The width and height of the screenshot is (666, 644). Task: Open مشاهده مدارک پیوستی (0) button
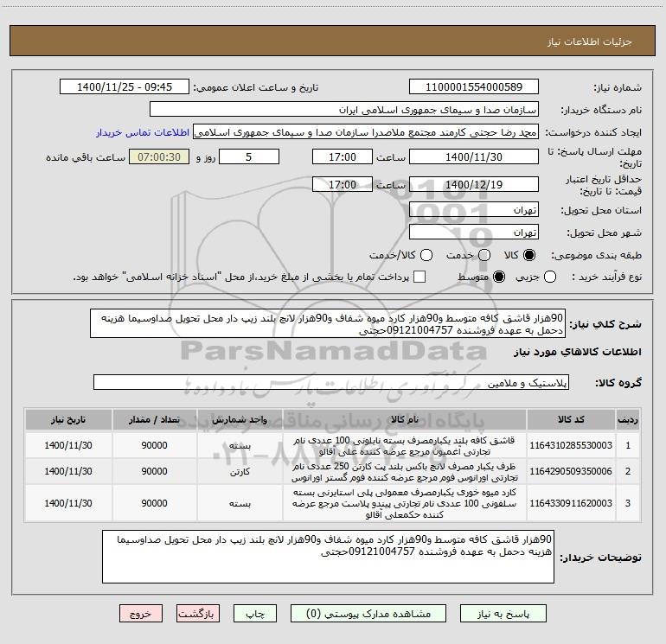tap(368, 614)
